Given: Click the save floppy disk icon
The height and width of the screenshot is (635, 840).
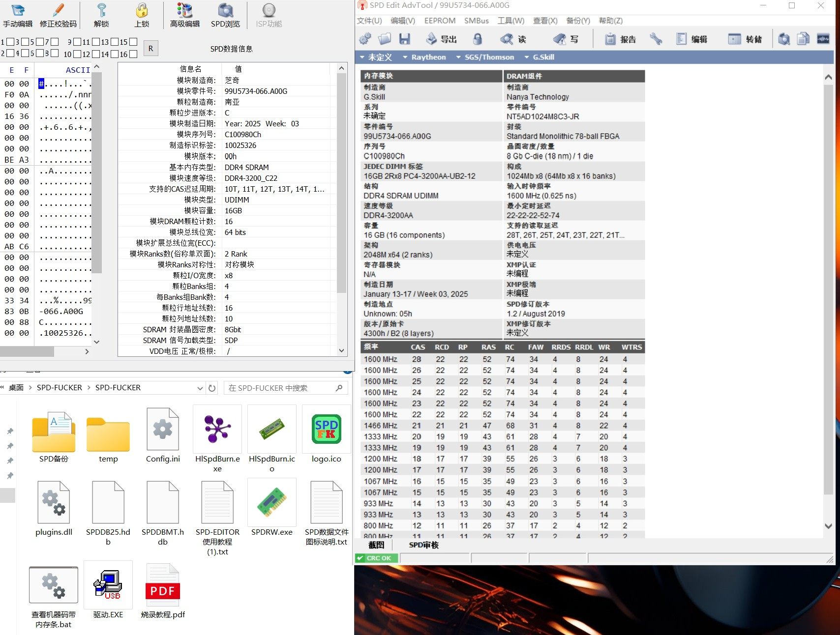Looking at the screenshot, I should click(x=405, y=39).
